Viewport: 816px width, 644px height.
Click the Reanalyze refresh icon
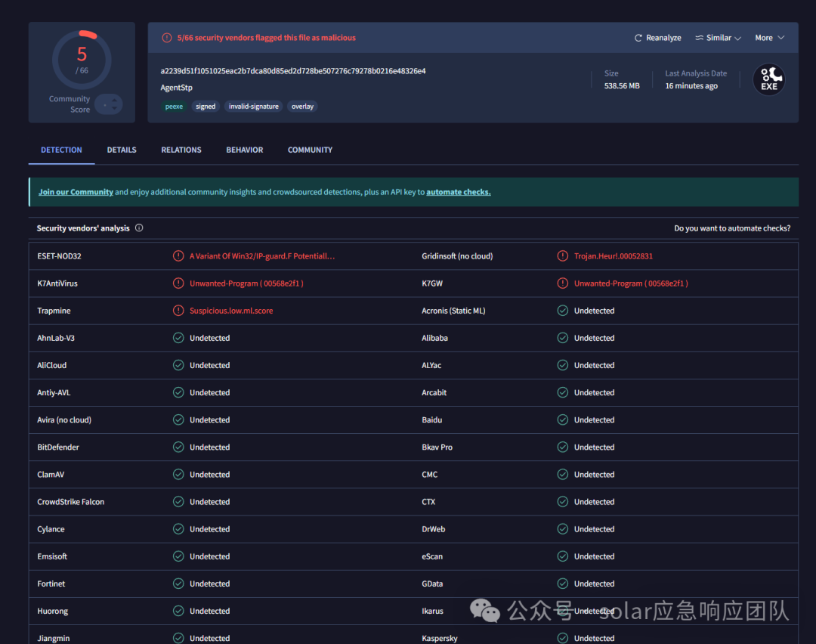click(638, 38)
